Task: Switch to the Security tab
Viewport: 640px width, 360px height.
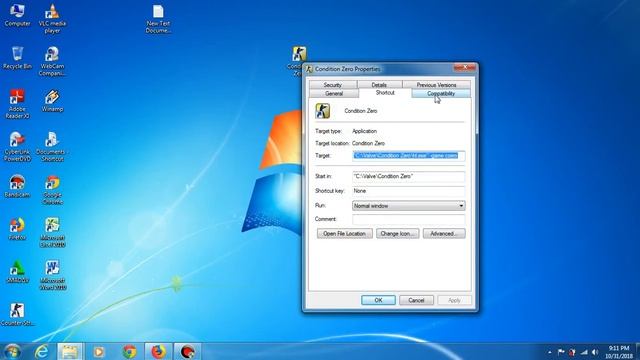Action: click(333, 84)
